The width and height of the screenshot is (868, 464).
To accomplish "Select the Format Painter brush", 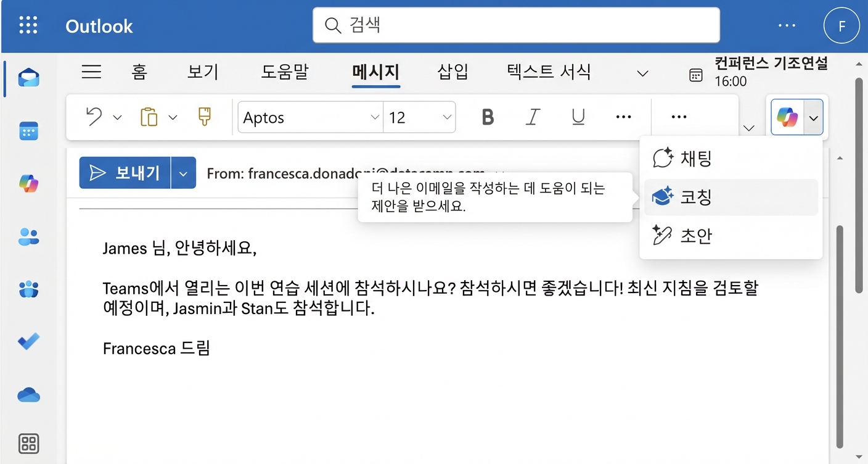I will click(x=205, y=117).
